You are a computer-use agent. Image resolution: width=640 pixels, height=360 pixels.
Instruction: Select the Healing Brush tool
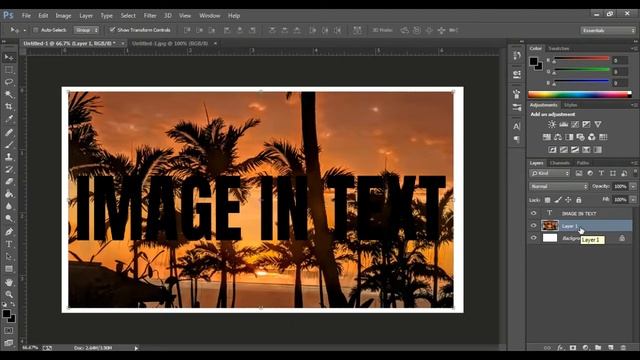[x=9, y=132]
